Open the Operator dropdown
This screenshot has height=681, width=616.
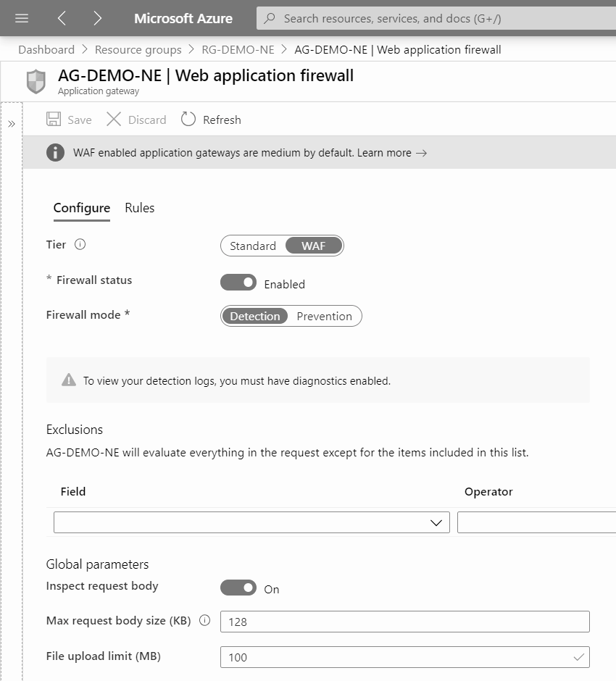(536, 522)
